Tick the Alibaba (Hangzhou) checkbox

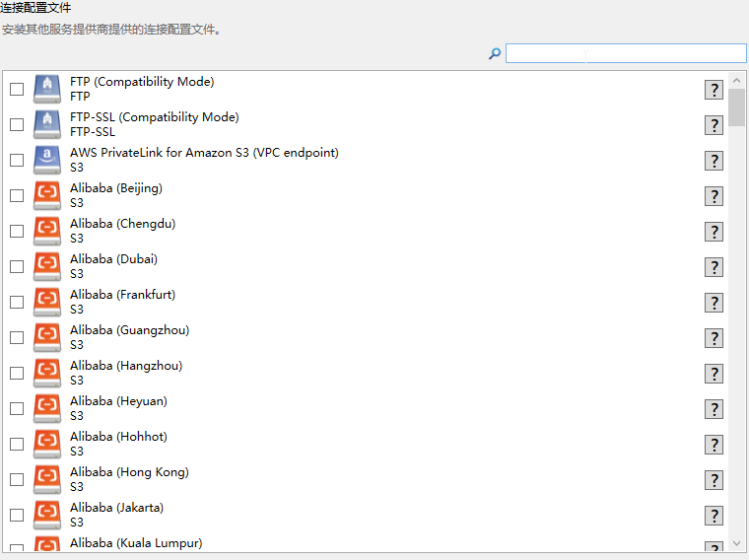point(17,373)
